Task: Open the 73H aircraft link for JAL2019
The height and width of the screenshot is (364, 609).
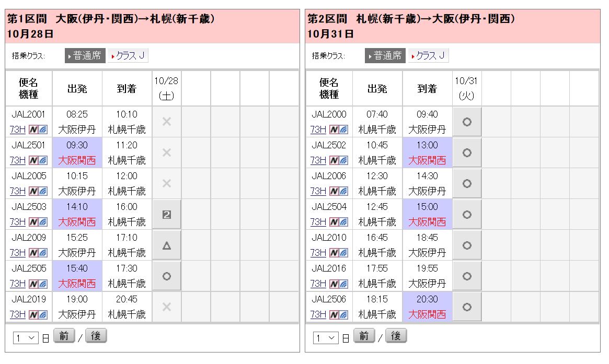Action: pos(17,315)
